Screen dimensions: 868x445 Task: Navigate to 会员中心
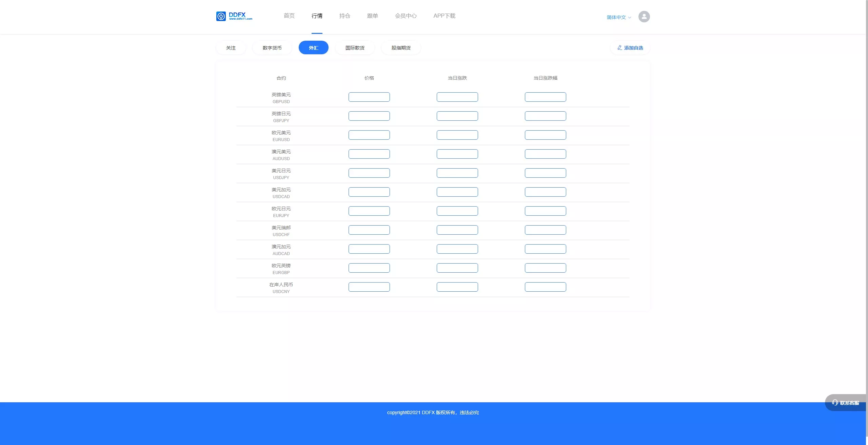[x=406, y=16]
